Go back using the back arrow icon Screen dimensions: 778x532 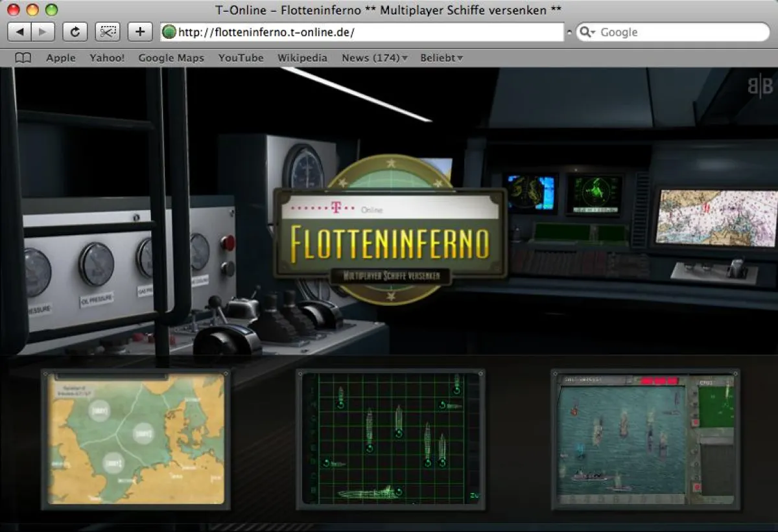(21, 31)
